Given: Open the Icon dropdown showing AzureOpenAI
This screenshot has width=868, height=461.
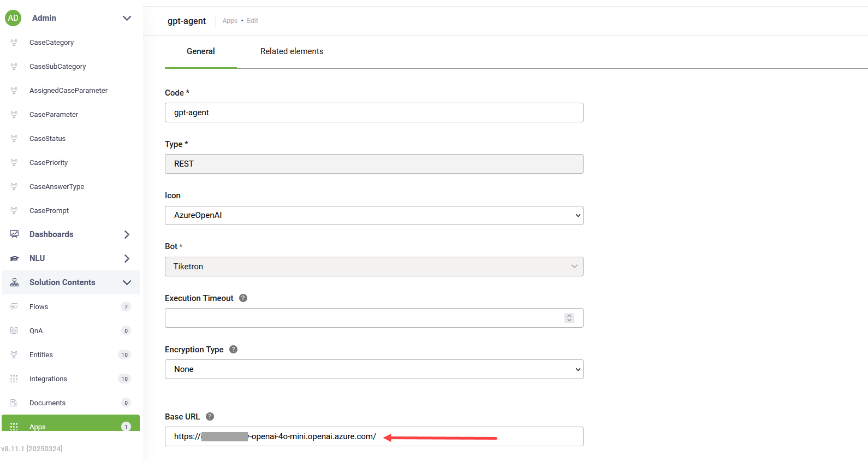Looking at the screenshot, I should tap(374, 215).
